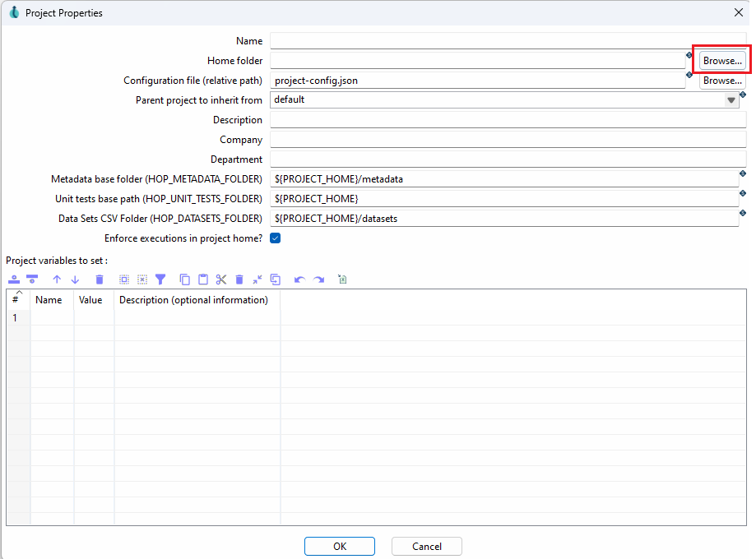Confirm dialog with OK button
Screen dimensions: 756x559
[x=340, y=546]
